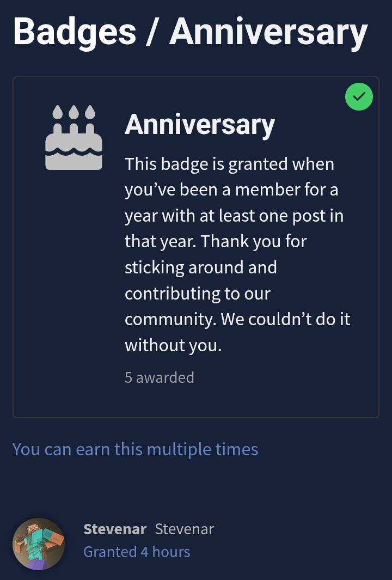Image resolution: width=392 pixels, height=580 pixels.
Task: Click the slash separator in the title
Action: coord(152,31)
